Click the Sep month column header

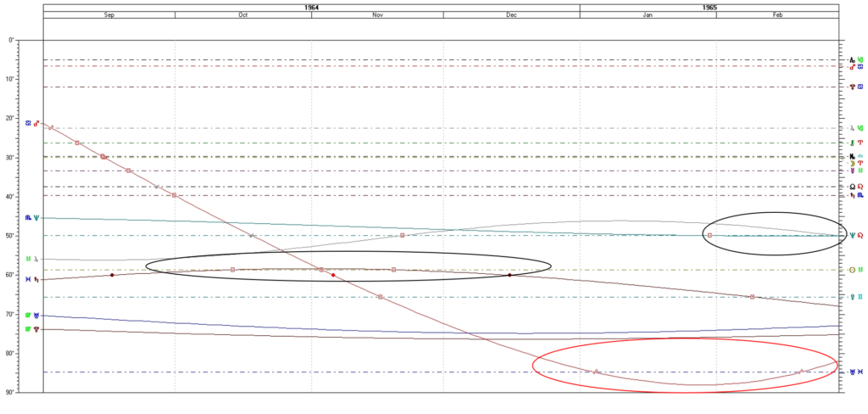coord(109,14)
